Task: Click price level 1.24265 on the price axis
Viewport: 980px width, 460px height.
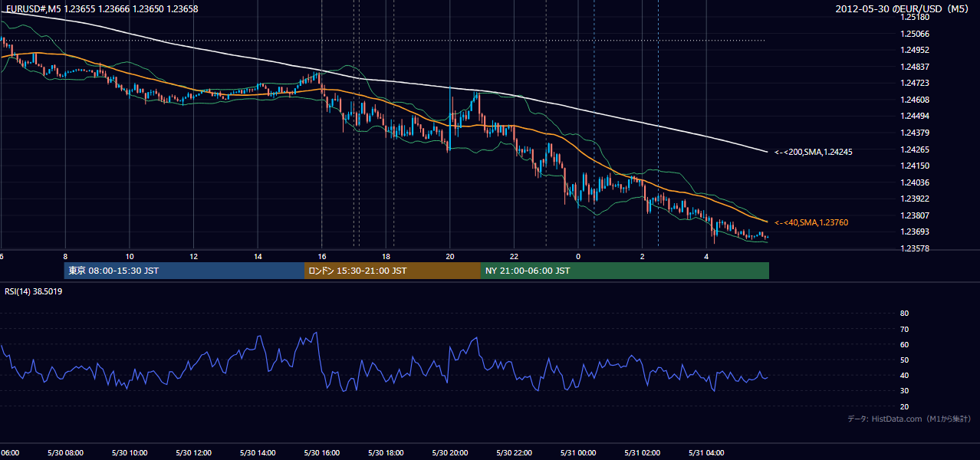Action: [914, 149]
